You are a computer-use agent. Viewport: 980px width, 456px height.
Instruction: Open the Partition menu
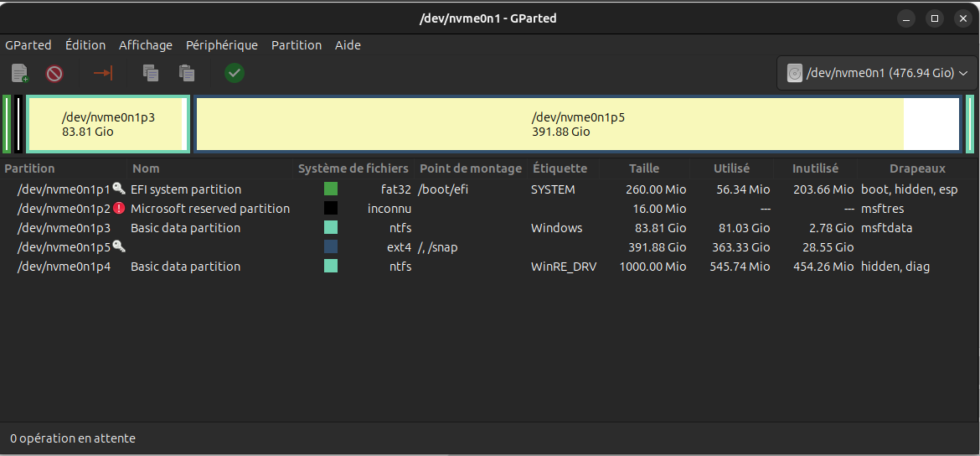click(x=297, y=45)
